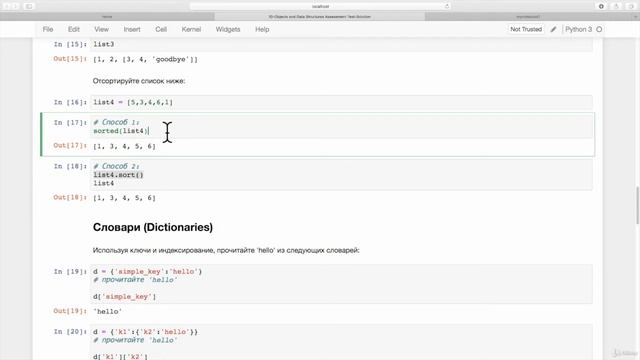
Task: Click code line d['simple_key']
Action: [x=124, y=297]
